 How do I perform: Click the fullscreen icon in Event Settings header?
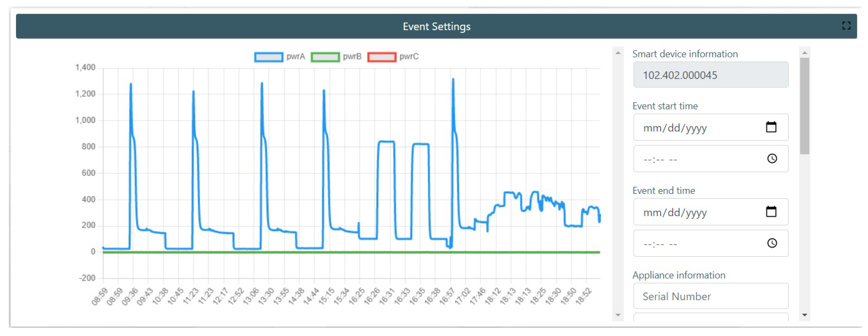(x=846, y=26)
